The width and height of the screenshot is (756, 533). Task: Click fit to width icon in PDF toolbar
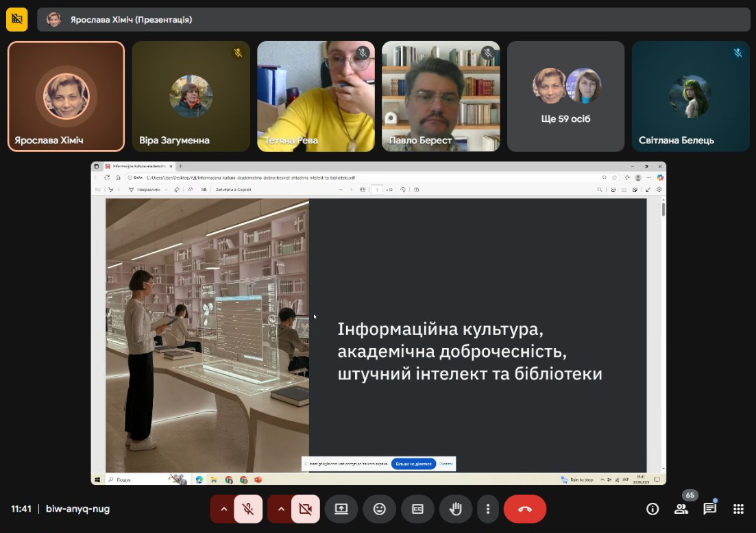click(363, 190)
